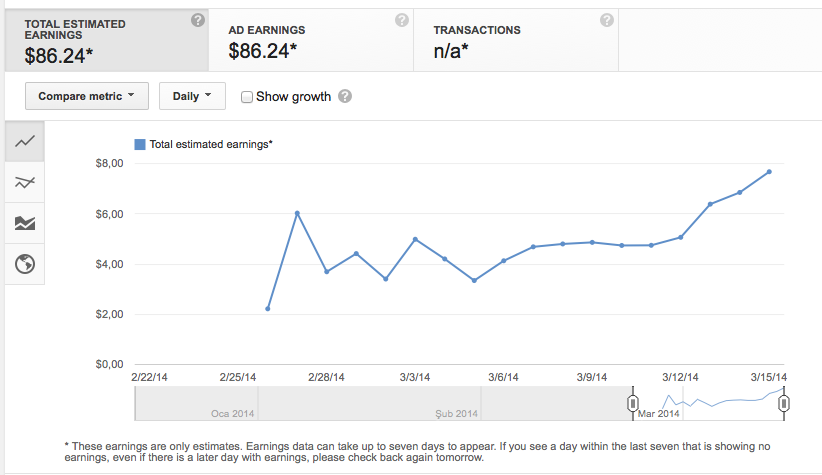Click the left date range slider handle

[633, 403]
